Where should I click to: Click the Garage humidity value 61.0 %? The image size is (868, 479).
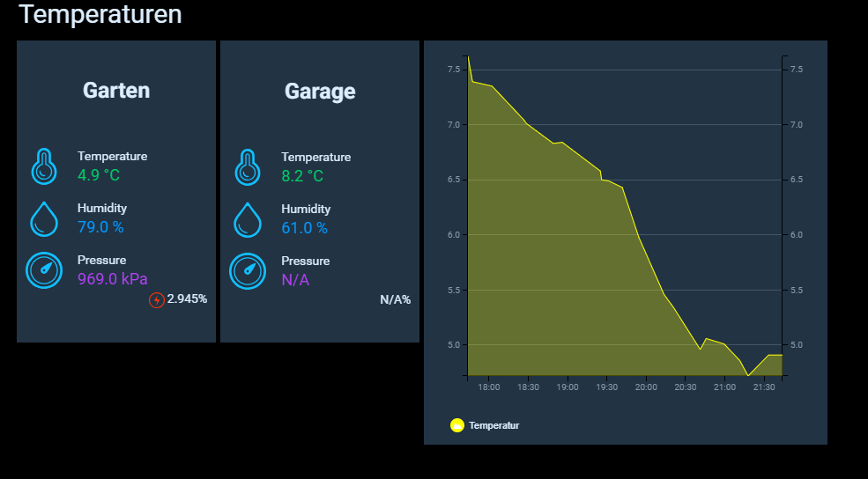point(304,228)
